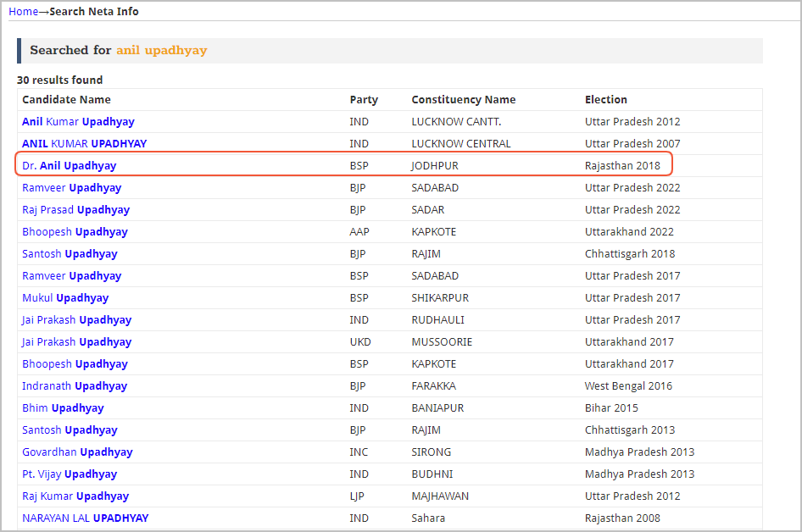Select the BANIAPUR constituency cell

(437, 407)
